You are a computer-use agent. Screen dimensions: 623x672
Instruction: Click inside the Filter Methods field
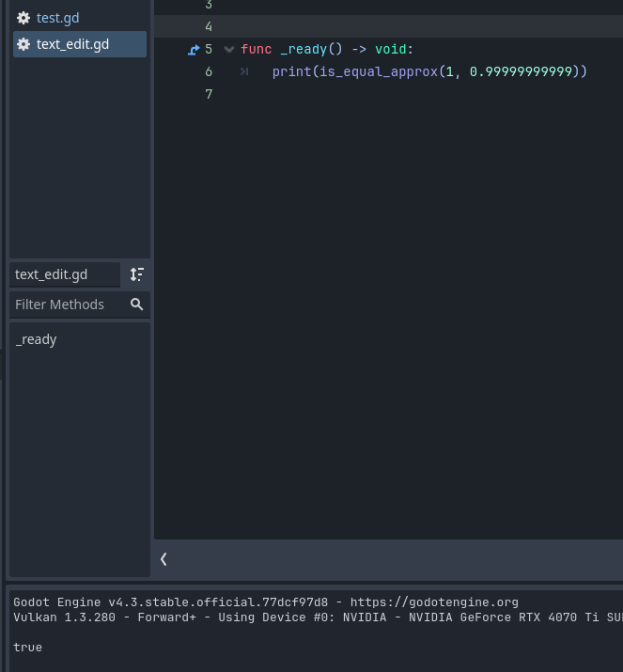click(66, 305)
